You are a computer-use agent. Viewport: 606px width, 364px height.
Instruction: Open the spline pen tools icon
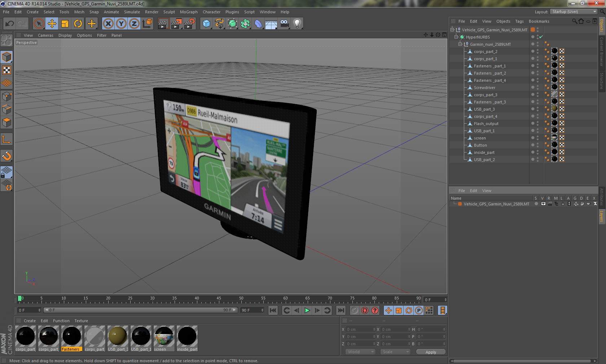click(219, 24)
